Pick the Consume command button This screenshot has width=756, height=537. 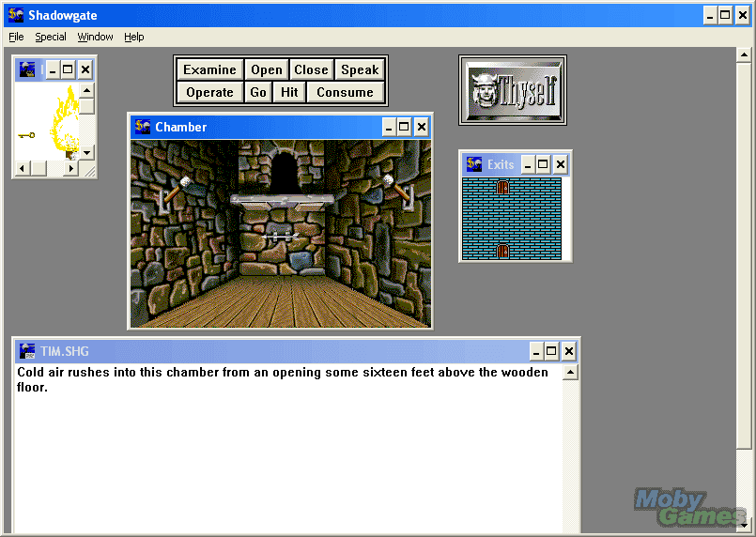click(346, 92)
